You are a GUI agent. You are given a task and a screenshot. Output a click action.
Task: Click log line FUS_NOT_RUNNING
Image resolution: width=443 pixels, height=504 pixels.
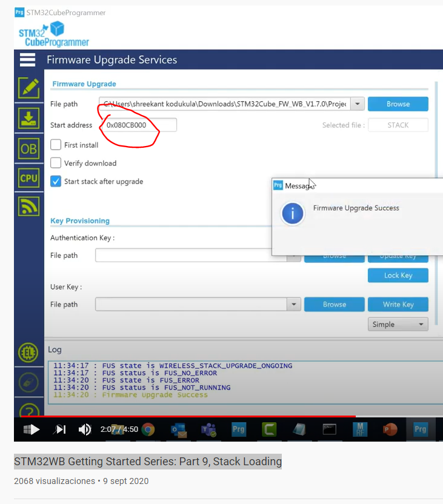click(x=142, y=388)
